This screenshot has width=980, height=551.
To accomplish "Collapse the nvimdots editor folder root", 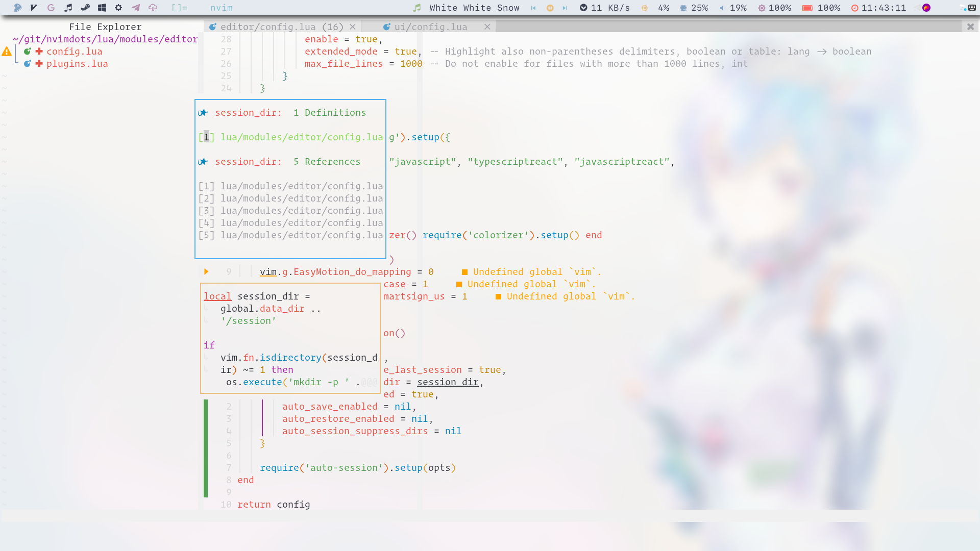I will (x=105, y=39).
